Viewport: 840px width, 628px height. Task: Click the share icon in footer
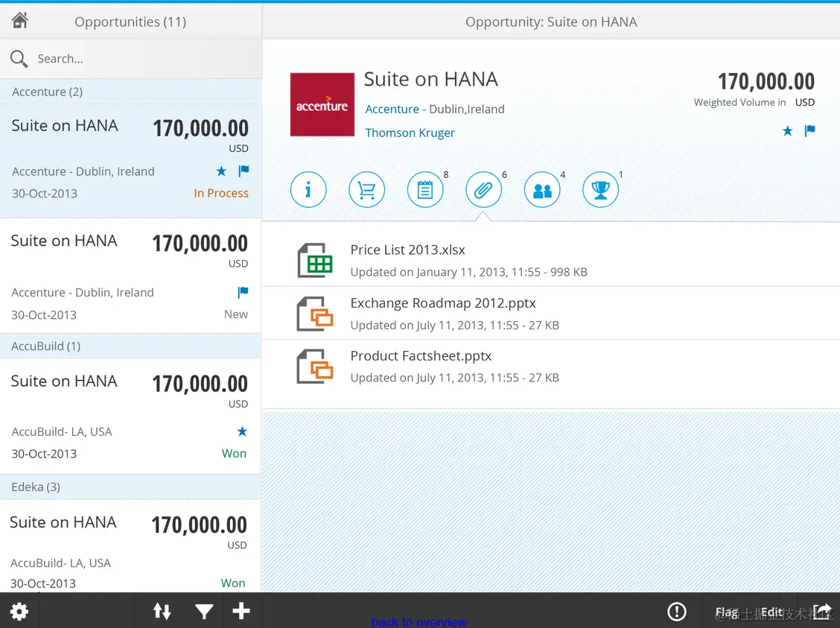pos(822,611)
